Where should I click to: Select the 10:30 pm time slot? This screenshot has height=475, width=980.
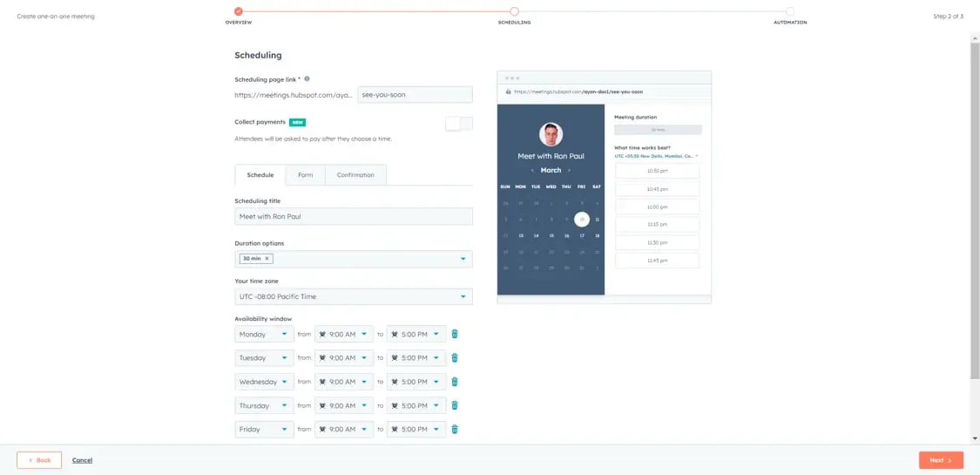pos(658,171)
